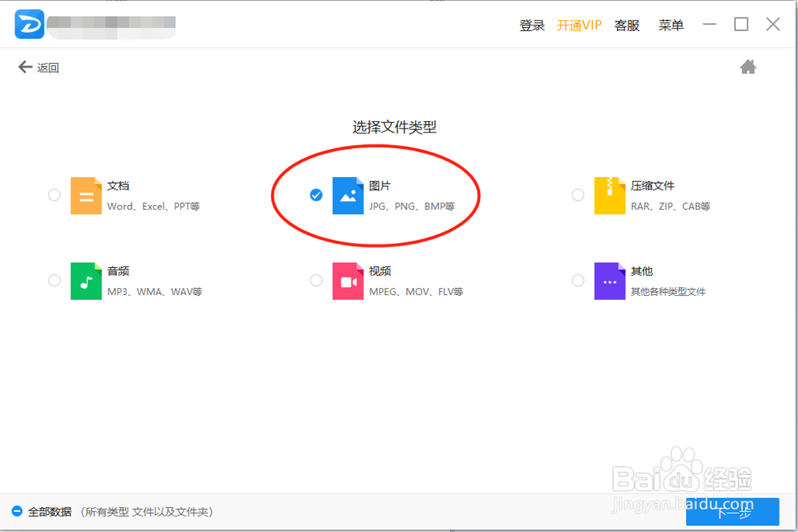Select the 文档 radio button
This screenshot has width=798, height=532.
pyautogui.click(x=54, y=195)
